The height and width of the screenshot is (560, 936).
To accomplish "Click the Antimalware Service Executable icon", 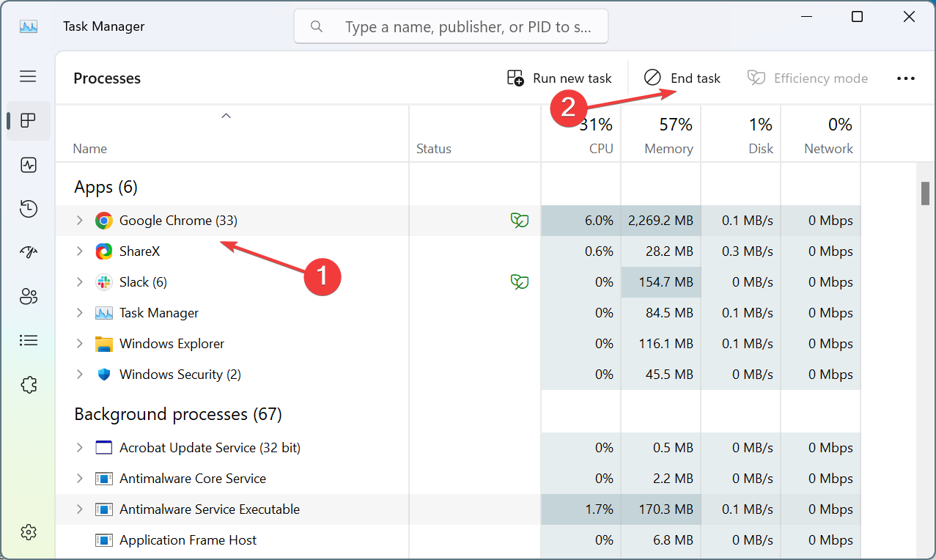I will click(x=104, y=509).
